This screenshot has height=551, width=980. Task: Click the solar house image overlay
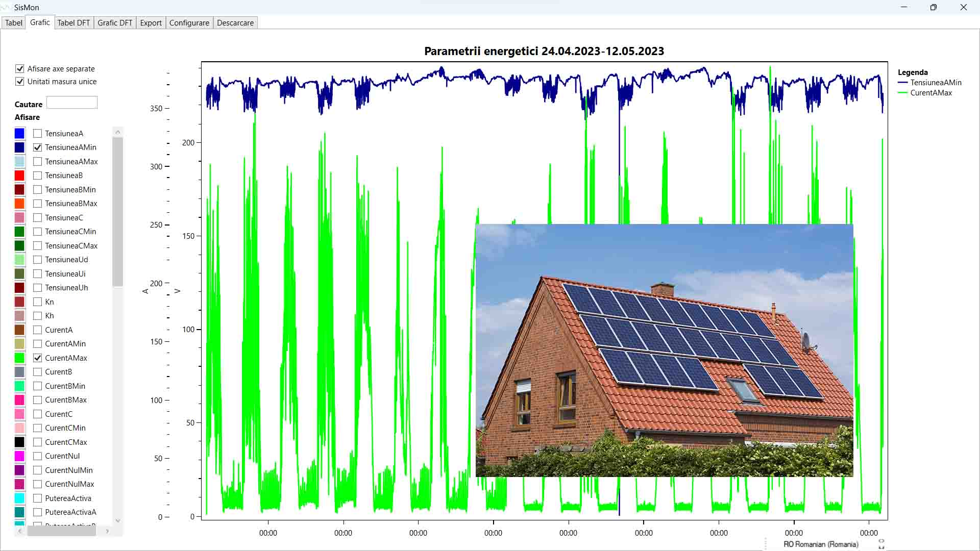664,350
